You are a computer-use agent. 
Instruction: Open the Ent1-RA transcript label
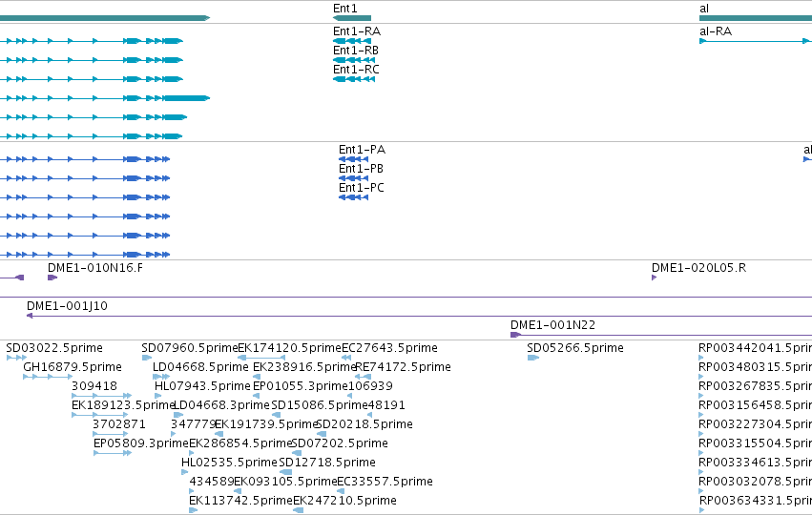point(357,31)
